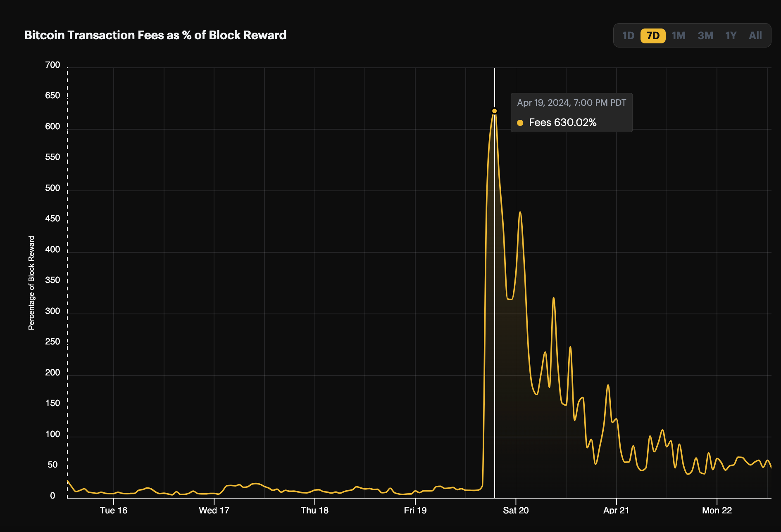Select the 1D time range tab
The width and height of the screenshot is (781, 532).
click(628, 36)
